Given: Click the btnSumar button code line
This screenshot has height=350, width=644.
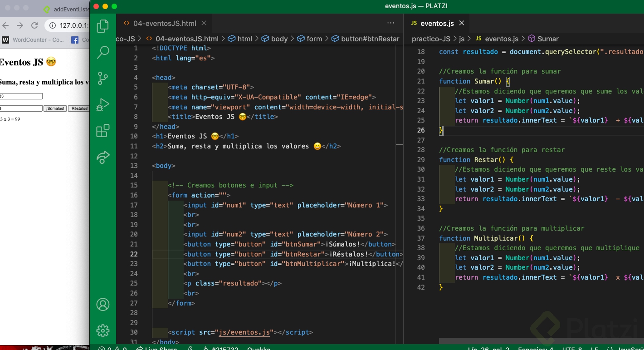Looking at the screenshot, I should (x=290, y=244).
